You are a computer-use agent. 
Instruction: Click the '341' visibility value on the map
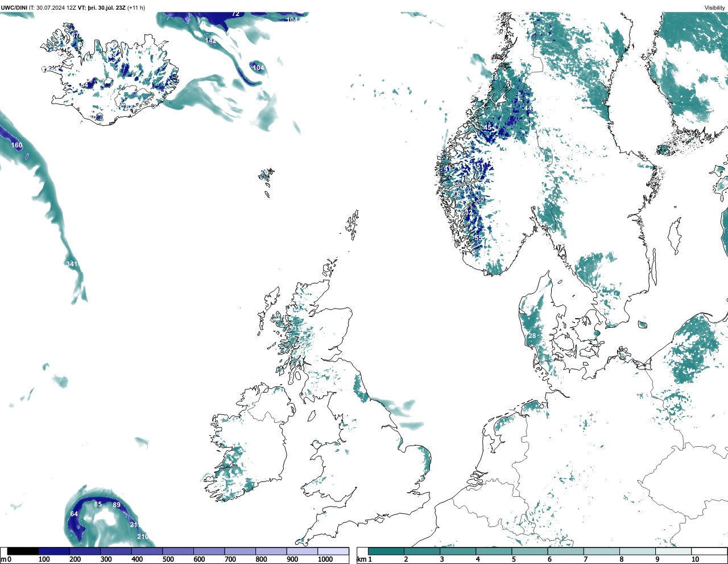(71, 264)
